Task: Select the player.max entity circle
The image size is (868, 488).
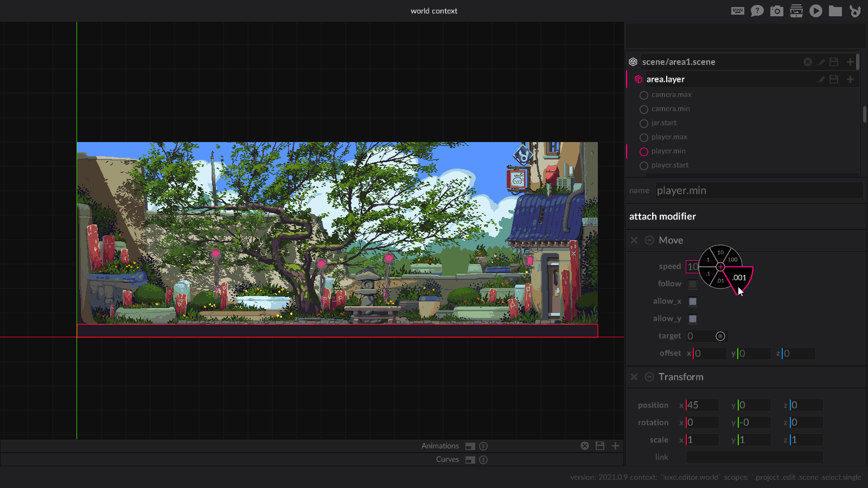Action: [644, 138]
